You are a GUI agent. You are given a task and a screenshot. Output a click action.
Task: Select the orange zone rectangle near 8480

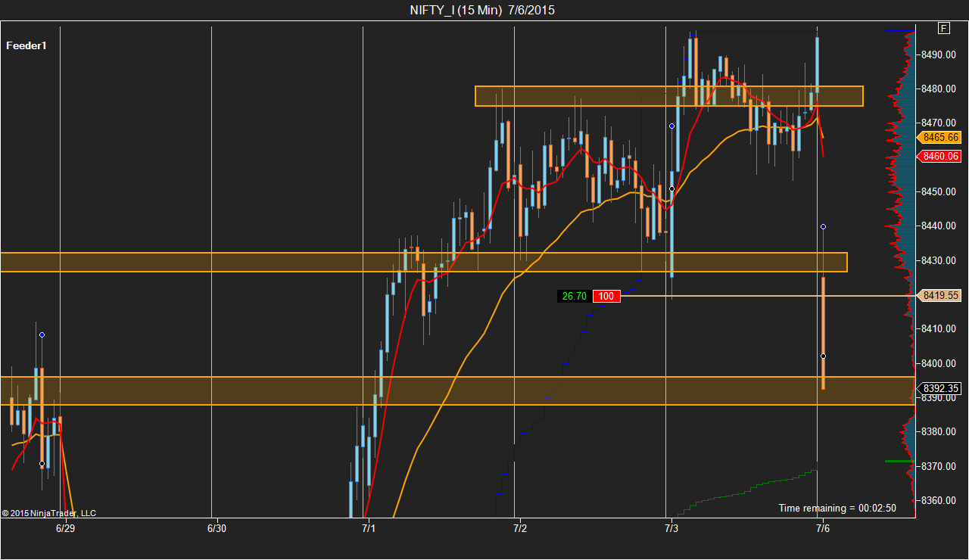point(669,96)
